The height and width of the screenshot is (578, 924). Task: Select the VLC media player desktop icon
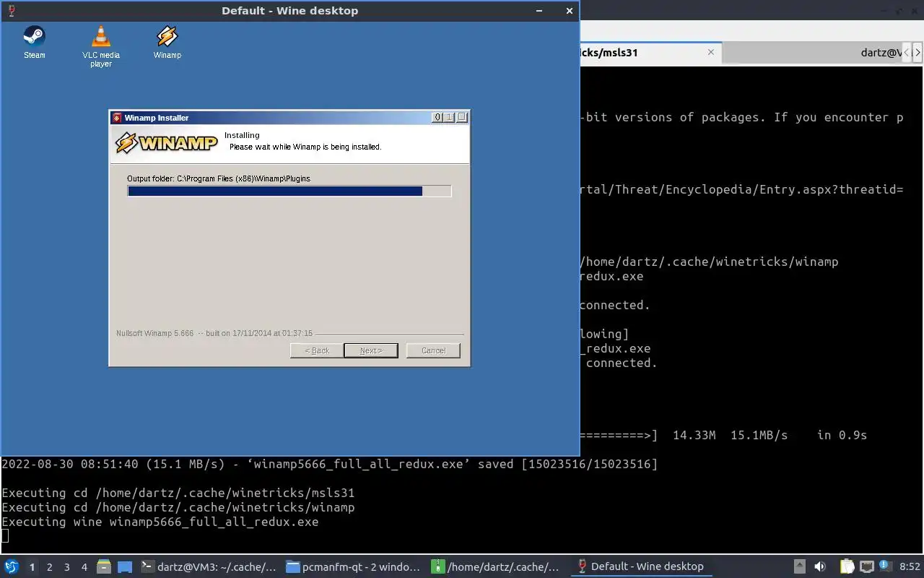point(101,46)
